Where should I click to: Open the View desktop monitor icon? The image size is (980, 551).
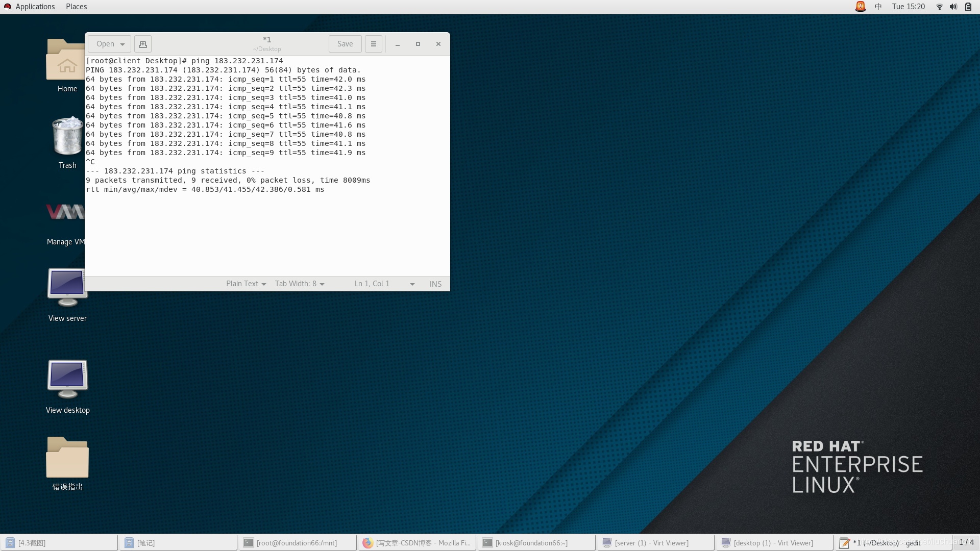click(x=67, y=379)
